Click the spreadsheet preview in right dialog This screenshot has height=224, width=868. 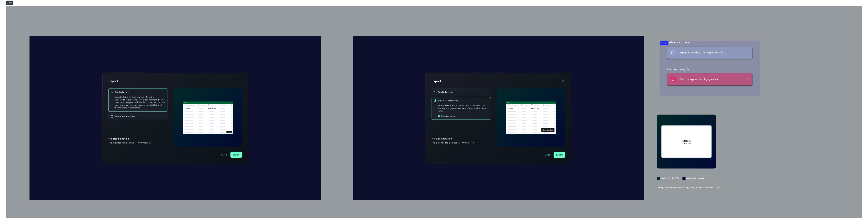tap(531, 118)
